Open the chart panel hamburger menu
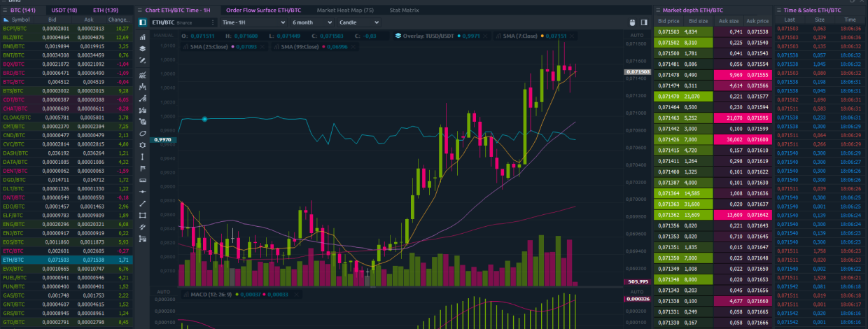This screenshot has height=329, width=868. [x=139, y=10]
